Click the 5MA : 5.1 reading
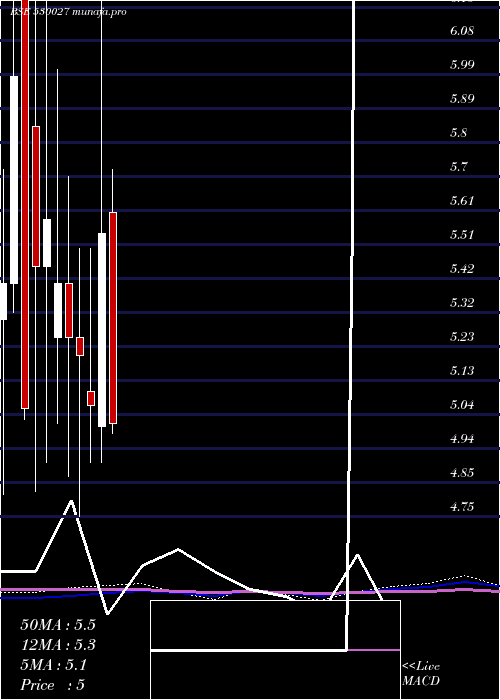The width and height of the screenshot is (500, 700). point(54,665)
